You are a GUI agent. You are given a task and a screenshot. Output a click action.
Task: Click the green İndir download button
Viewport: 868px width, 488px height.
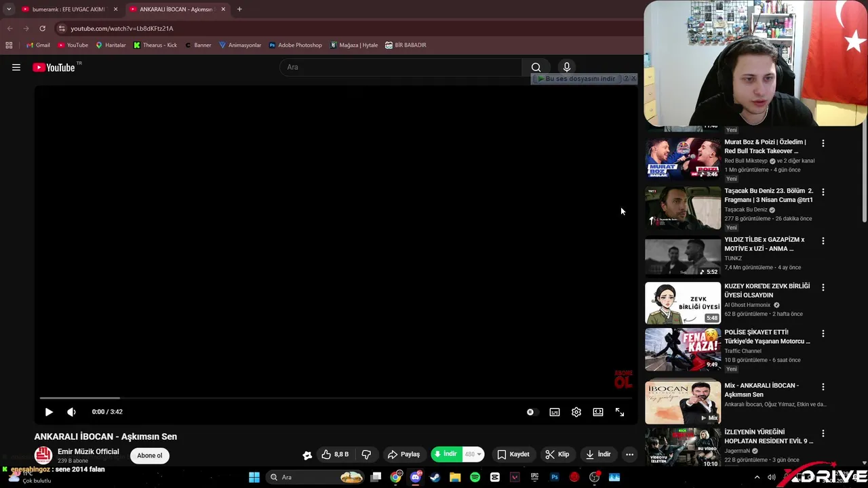446,454
